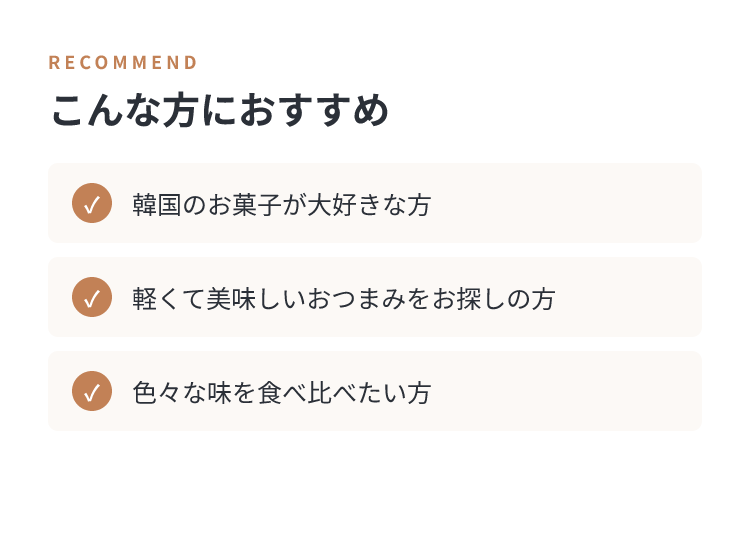Click the checkmark icon beside 色々な味を食べ比べたい方
This screenshot has height=560, width=750.
coord(92,391)
